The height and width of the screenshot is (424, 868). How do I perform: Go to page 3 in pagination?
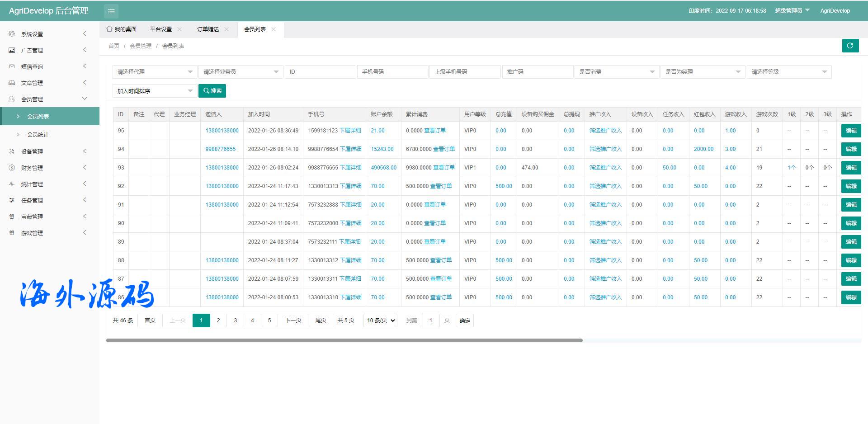tap(235, 320)
